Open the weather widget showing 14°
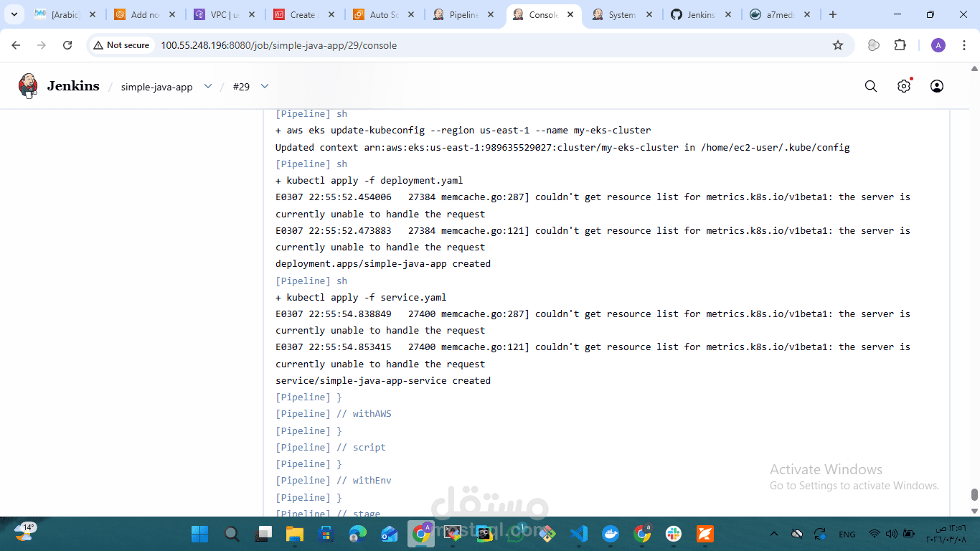Screen dimensions: 980x551 (x=24, y=533)
